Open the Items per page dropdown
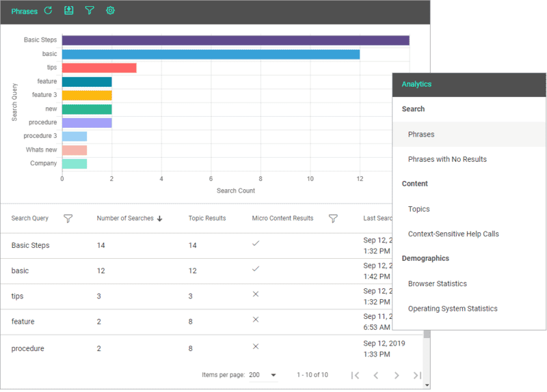 [263, 375]
